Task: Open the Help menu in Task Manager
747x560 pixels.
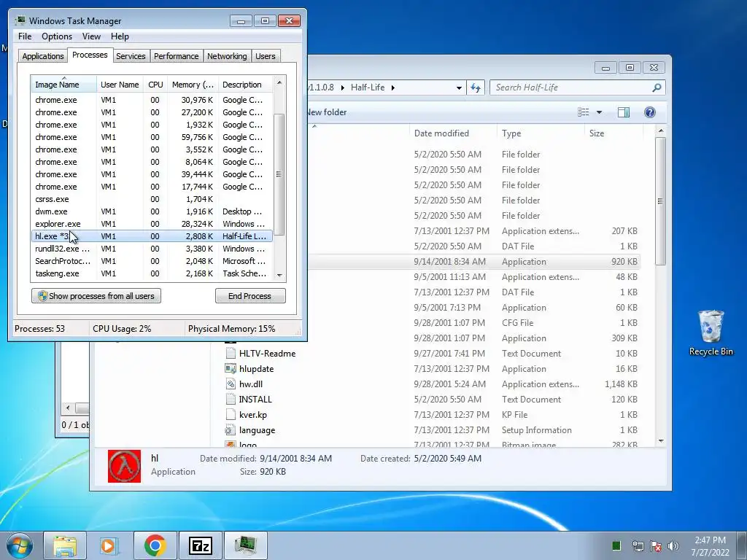Action: point(120,36)
